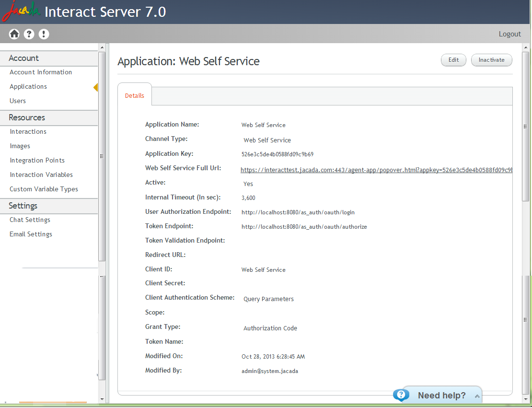Screen dimensions: 532x408
Task: Expand the Need help? panel arrow
Action: (x=477, y=396)
